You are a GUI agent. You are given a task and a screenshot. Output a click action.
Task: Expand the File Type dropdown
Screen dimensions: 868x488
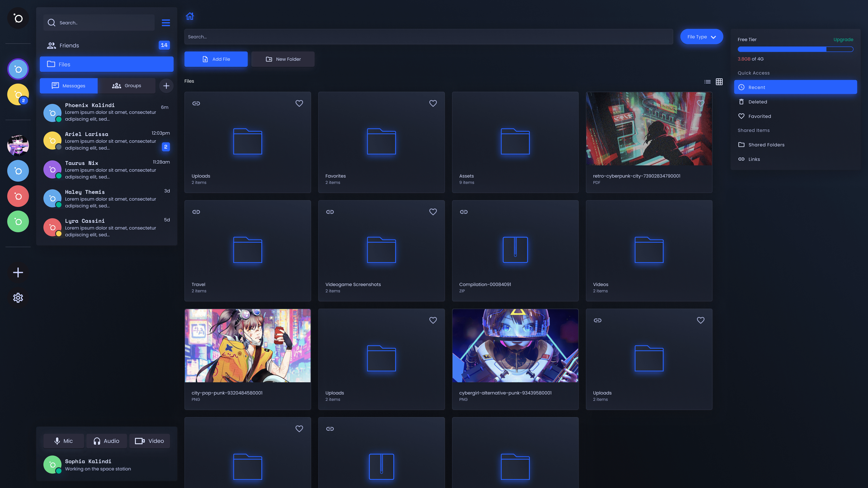[701, 37]
